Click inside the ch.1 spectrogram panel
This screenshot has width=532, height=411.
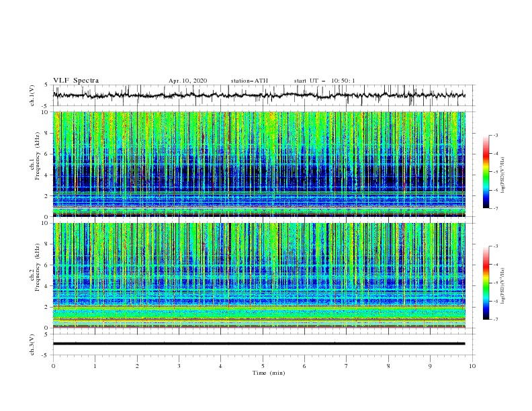259,164
